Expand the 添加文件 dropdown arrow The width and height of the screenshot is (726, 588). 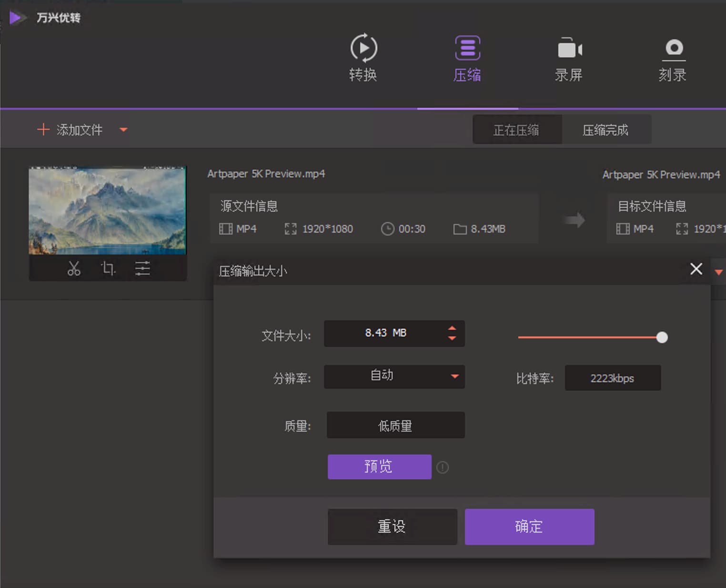(x=123, y=130)
